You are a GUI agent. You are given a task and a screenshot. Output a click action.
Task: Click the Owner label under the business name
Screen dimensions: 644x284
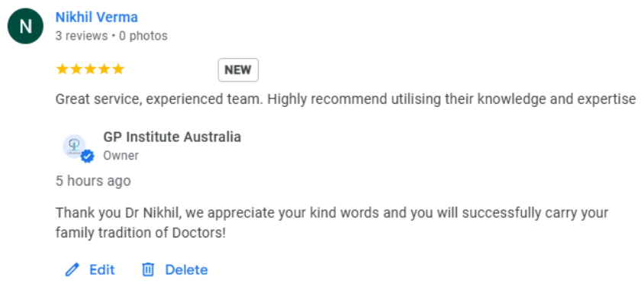121,156
